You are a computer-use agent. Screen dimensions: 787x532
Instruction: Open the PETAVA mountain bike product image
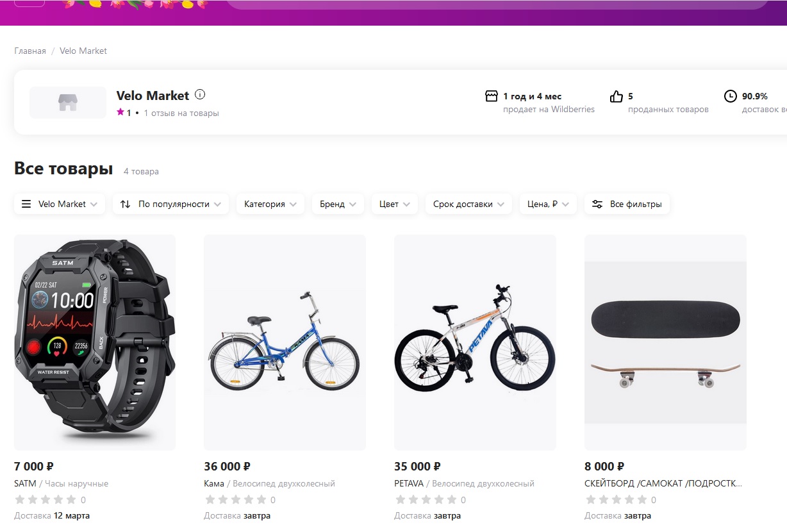[475, 342]
